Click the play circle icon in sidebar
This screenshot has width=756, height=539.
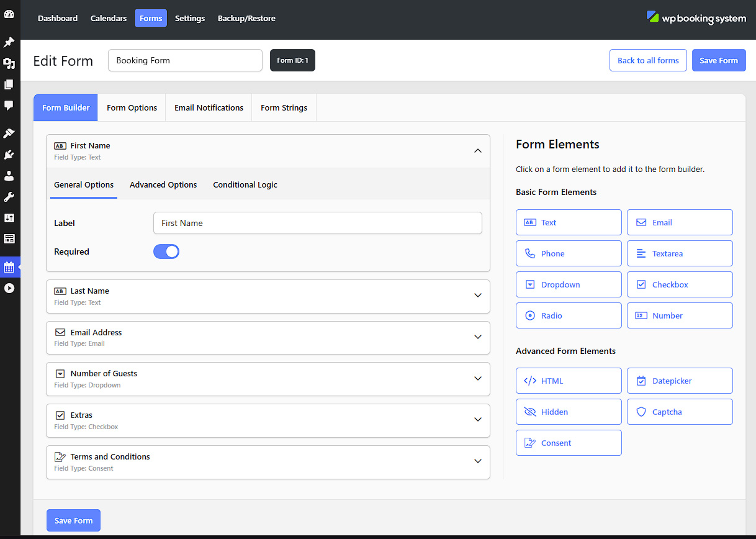9,288
